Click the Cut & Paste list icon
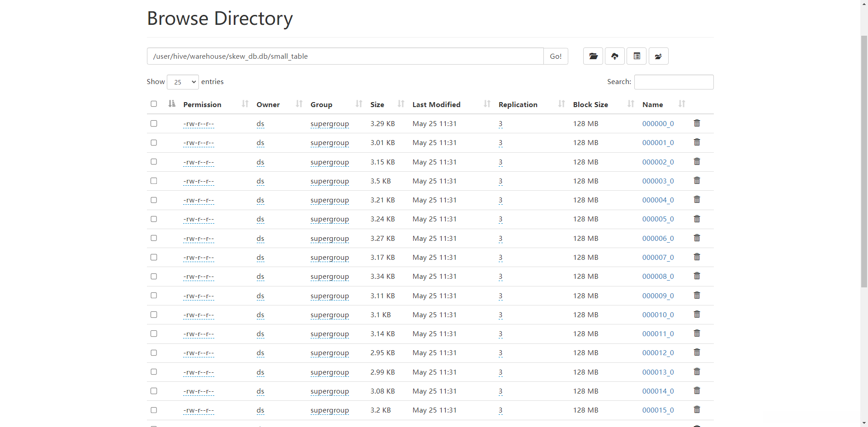The width and height of the screenshot is (868, 427). point(637,56)
